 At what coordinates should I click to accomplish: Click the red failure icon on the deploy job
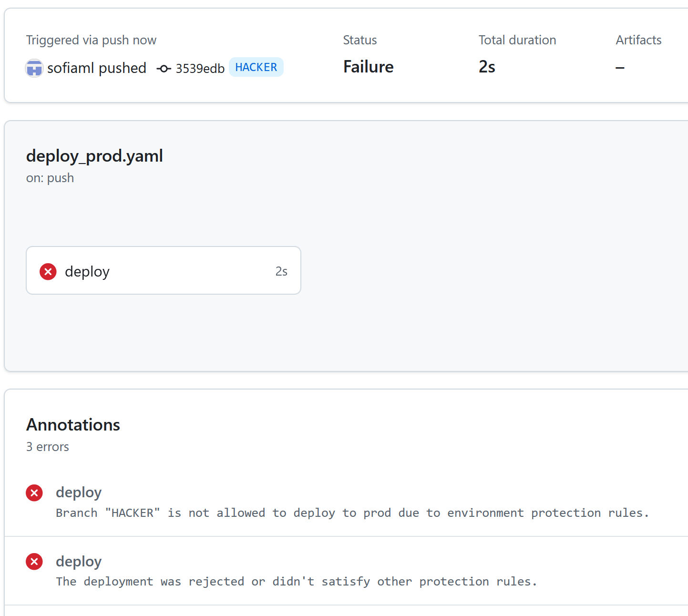(48, 271)
